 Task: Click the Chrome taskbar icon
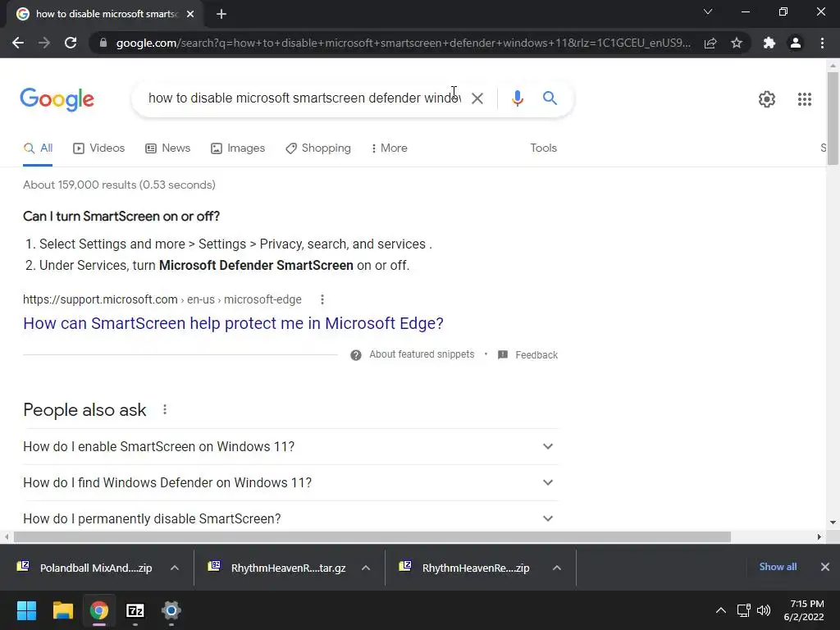click(99, 610)
